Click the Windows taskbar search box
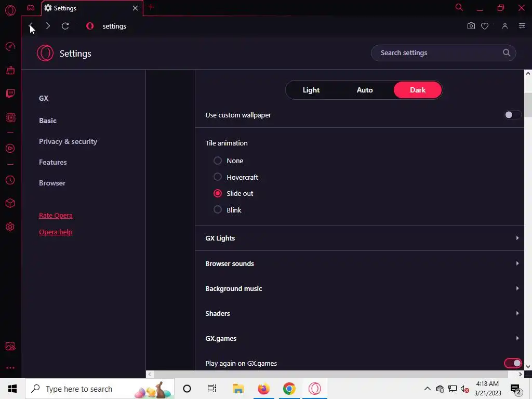This screenshot has width=532, height=399. point(100,389)
